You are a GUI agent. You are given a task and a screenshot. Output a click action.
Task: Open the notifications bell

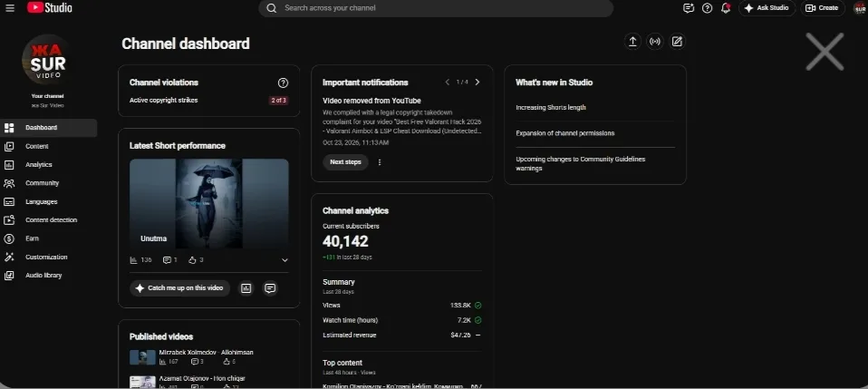726,8
